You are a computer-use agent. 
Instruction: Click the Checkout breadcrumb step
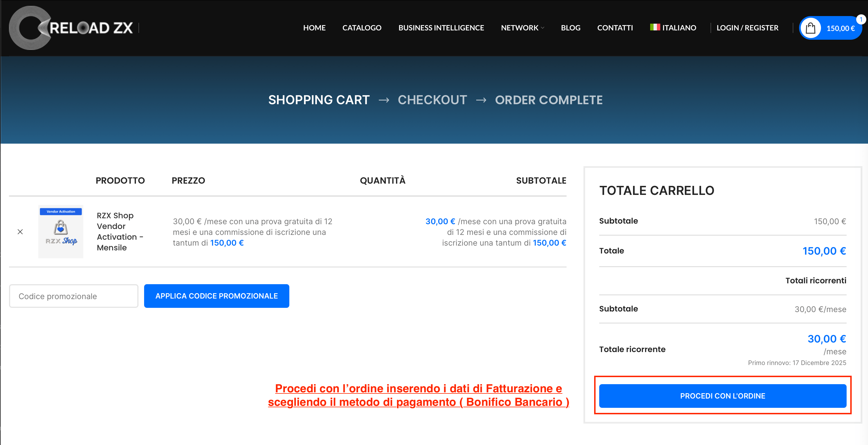click(x=432, y=100)
